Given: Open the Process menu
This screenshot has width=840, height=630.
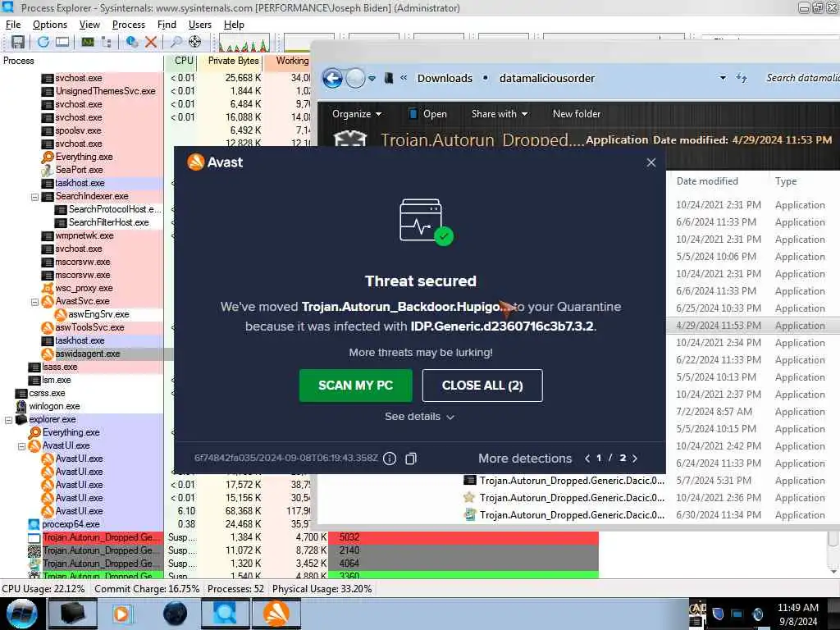Looking at the screenshot, I should click(129, 25).
